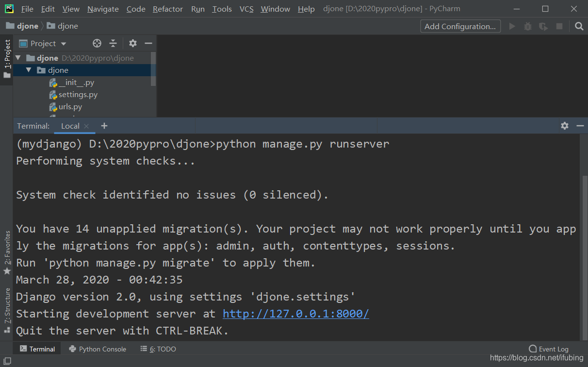Click 'March 28, 2020 - 00:42:35' line
Viewport: 588px width, 367px height.
[99, 280]
